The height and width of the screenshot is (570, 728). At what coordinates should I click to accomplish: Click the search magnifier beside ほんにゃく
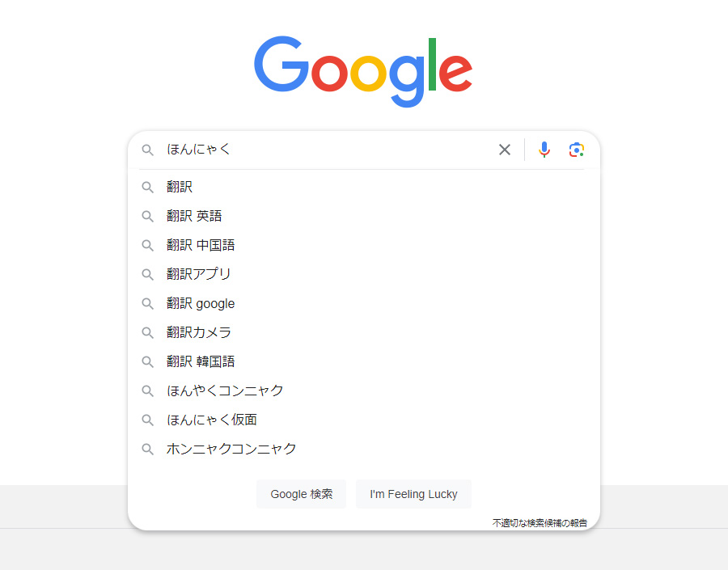coord(147,150)
